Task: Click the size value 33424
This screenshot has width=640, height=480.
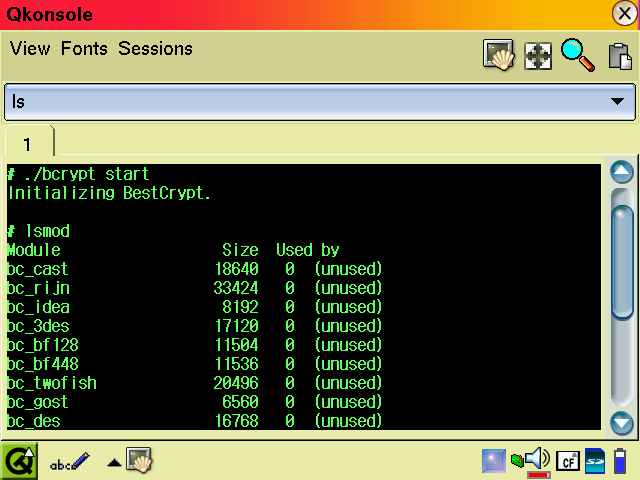Action: tap(236, 289)
